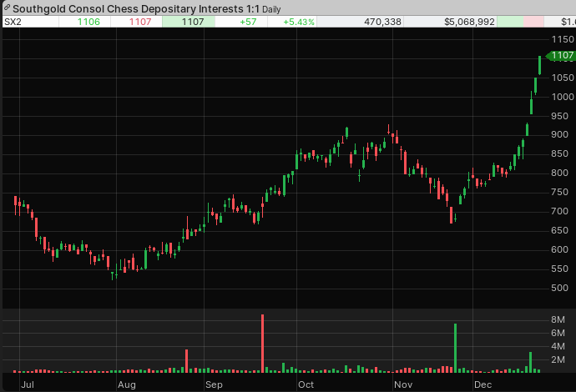Click the 8M volume axis label
This screenshot has height=392, width=576.
coord(558,319)
